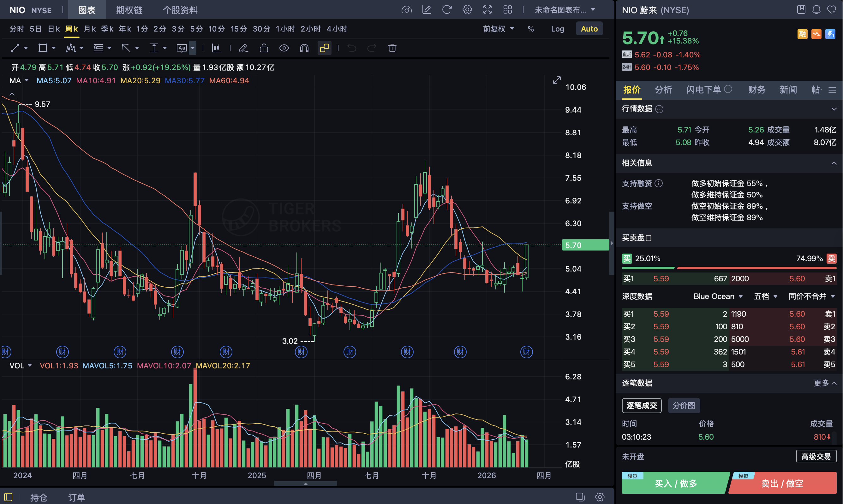Open chart settings gear icon
Screen dimensions: 843x504
click(x=467, y=10)
